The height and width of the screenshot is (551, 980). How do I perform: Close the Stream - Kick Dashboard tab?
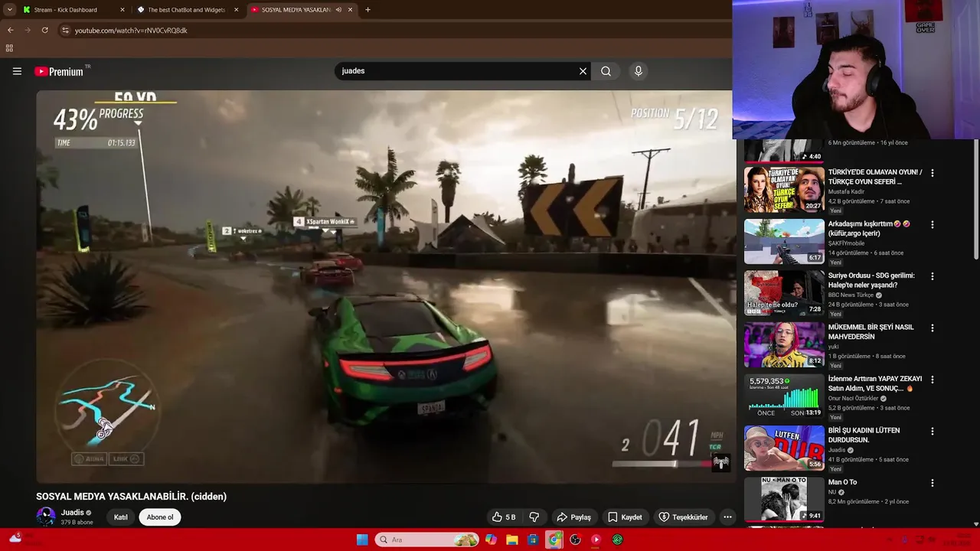pyautogui.click(x=122, y=10)
